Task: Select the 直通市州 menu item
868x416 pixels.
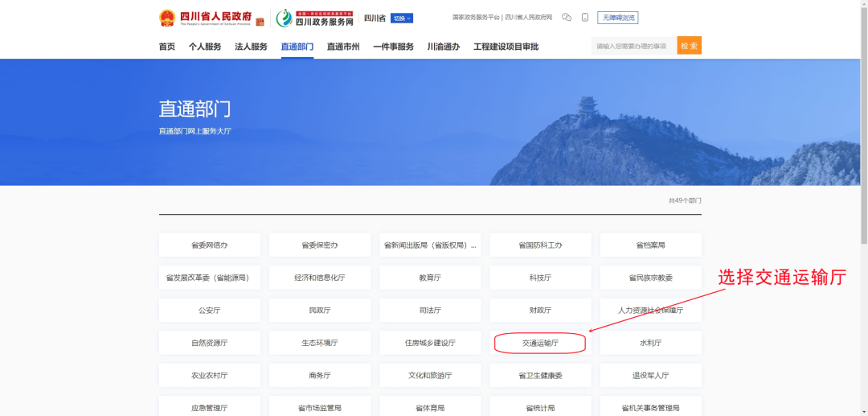Action: coord(343,47)
